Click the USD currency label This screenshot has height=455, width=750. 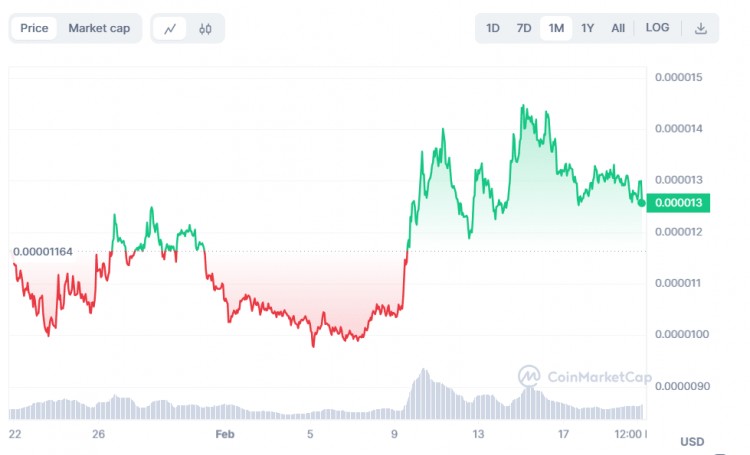coord(693,441)
